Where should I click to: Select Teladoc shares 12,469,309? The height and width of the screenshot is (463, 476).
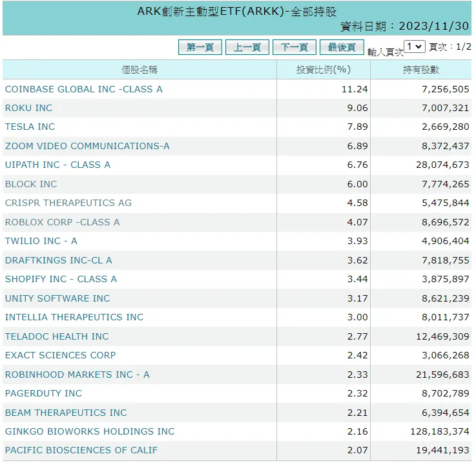(442, 336)
